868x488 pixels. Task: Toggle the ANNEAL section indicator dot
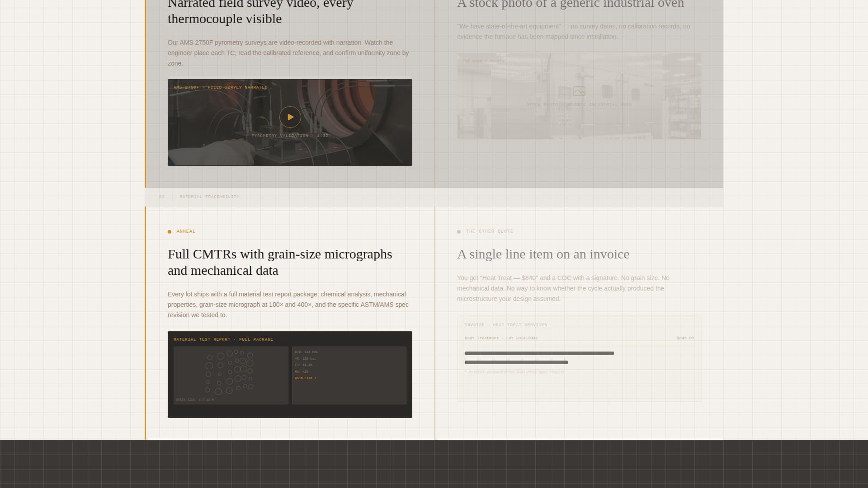(170, 231)
